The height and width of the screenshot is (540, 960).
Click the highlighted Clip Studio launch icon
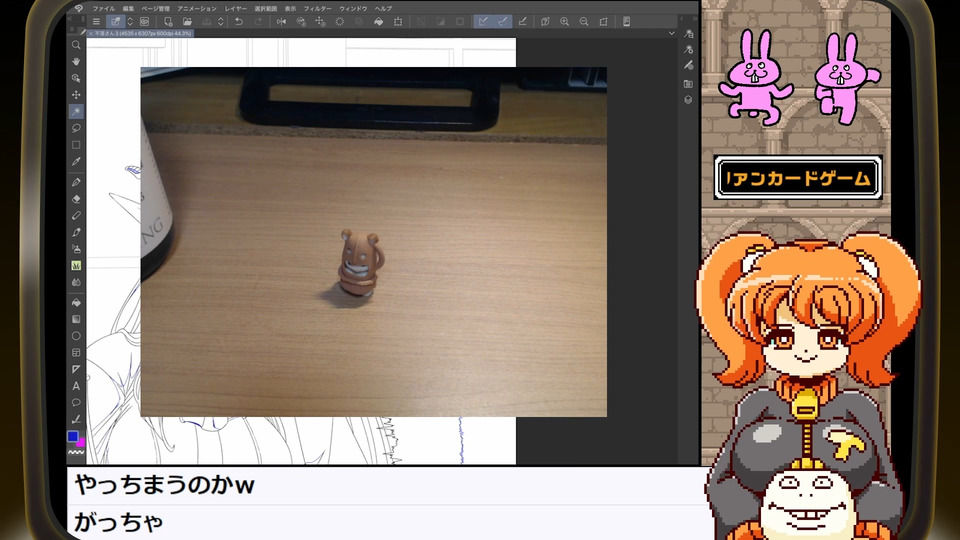coord(115,21)
